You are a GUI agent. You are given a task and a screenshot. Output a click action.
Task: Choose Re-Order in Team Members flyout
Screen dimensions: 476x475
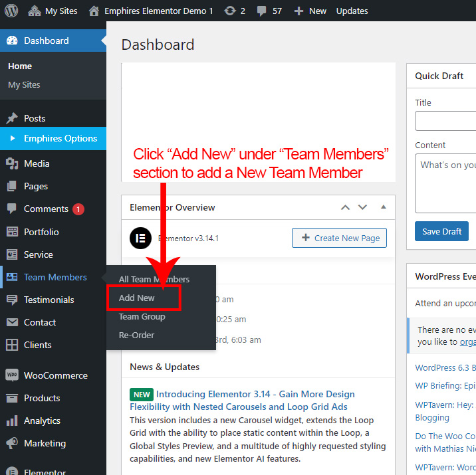point(136,335)
